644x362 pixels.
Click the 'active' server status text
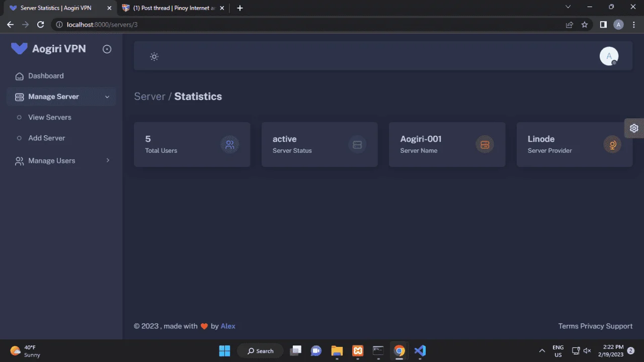tap(285, 139)
